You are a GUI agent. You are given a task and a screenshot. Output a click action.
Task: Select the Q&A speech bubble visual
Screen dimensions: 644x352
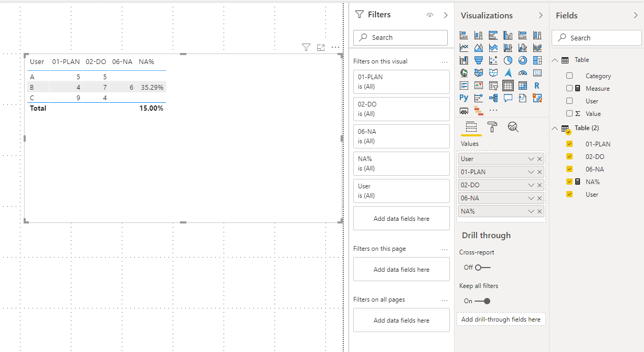(508, 98)
